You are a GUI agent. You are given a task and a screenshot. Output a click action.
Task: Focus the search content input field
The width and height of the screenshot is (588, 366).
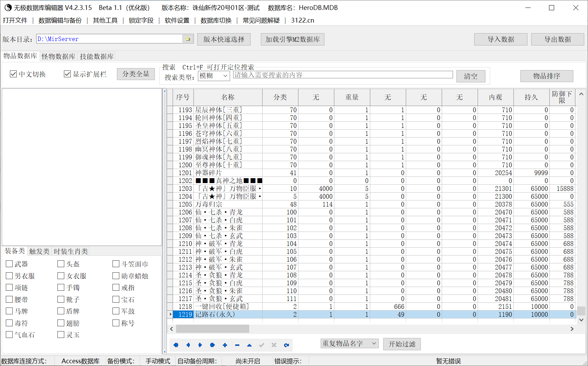click(343, 75)
